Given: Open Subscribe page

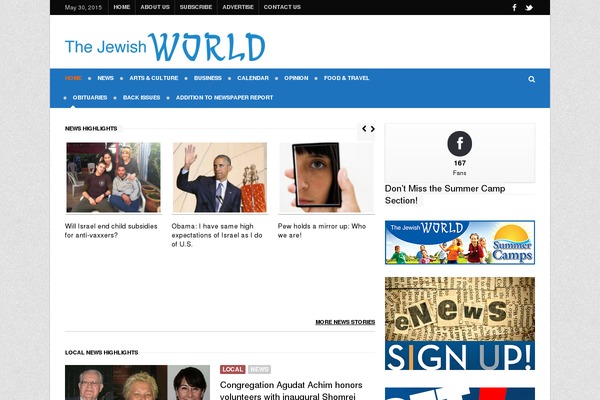Looking at the screenshot, I should 196,7.
